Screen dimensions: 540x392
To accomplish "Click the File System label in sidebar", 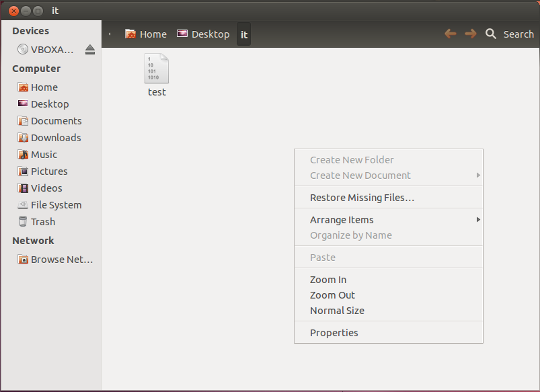I will point(56,205).
